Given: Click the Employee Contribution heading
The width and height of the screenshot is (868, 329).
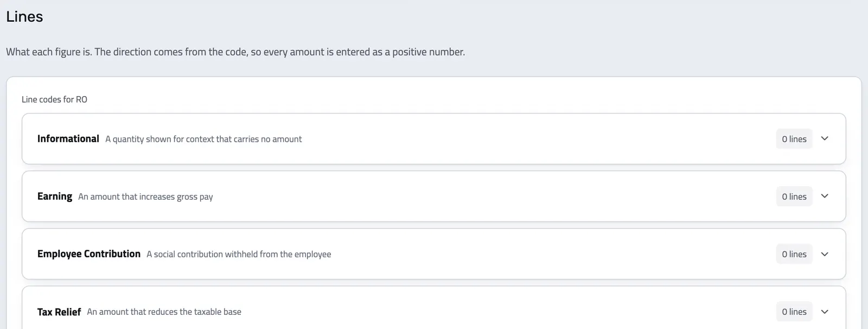Looking at the screenshot, I should click(89, 254).
